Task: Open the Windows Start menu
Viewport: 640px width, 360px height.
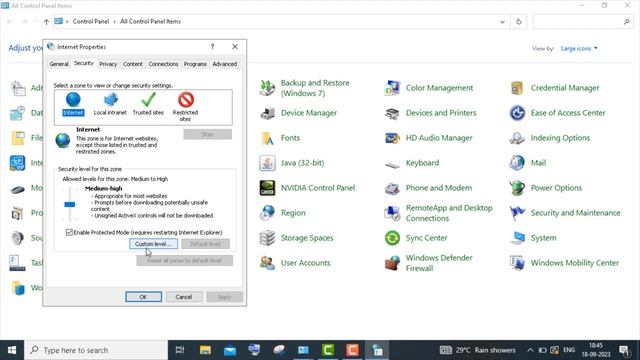Action: [x=12, y=350]
